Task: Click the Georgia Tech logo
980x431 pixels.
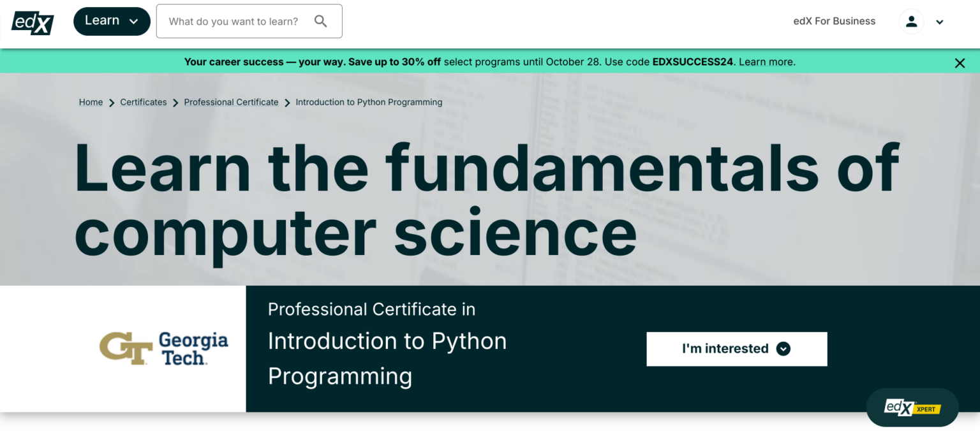Action: point(163,348)
